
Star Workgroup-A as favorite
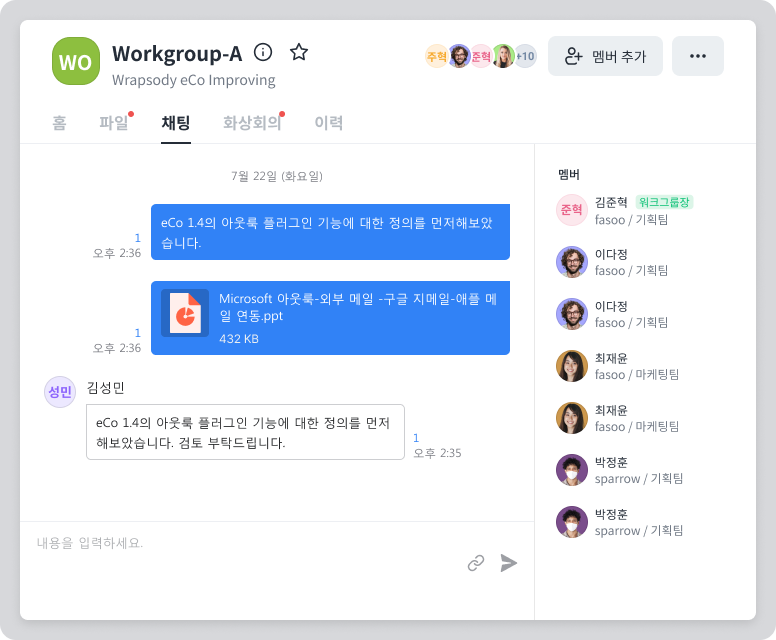298,52
